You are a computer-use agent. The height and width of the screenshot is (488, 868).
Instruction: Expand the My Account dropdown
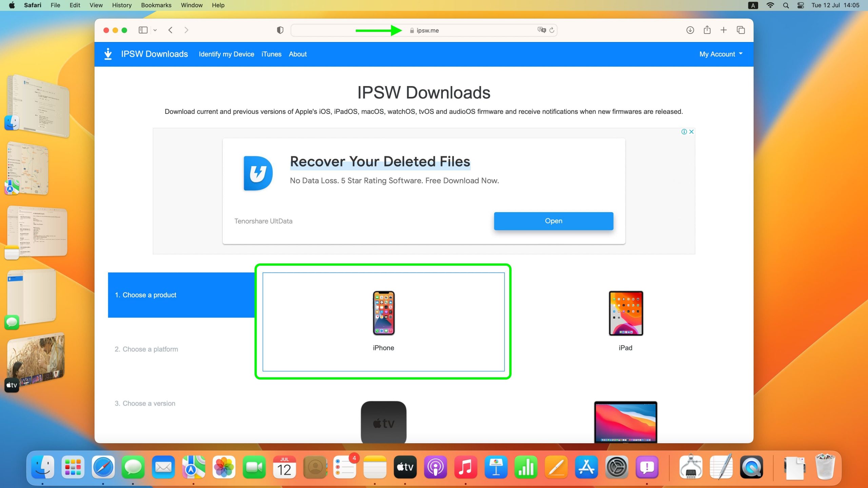(721, 54)
